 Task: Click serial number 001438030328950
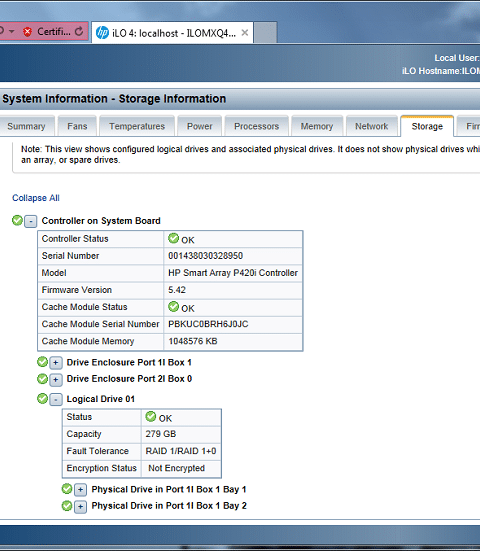206,256
